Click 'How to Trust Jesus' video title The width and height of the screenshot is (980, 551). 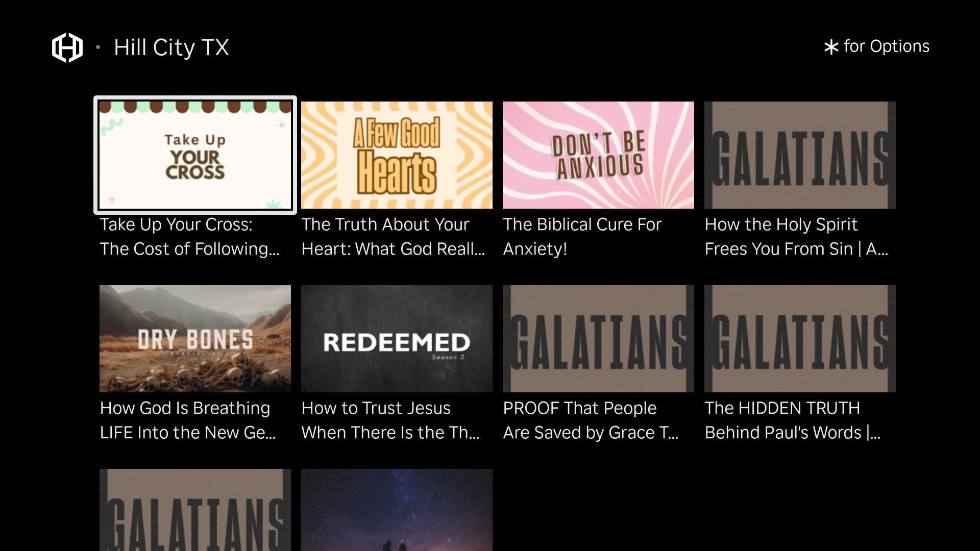pyautogui.click(x=390, y=420)
